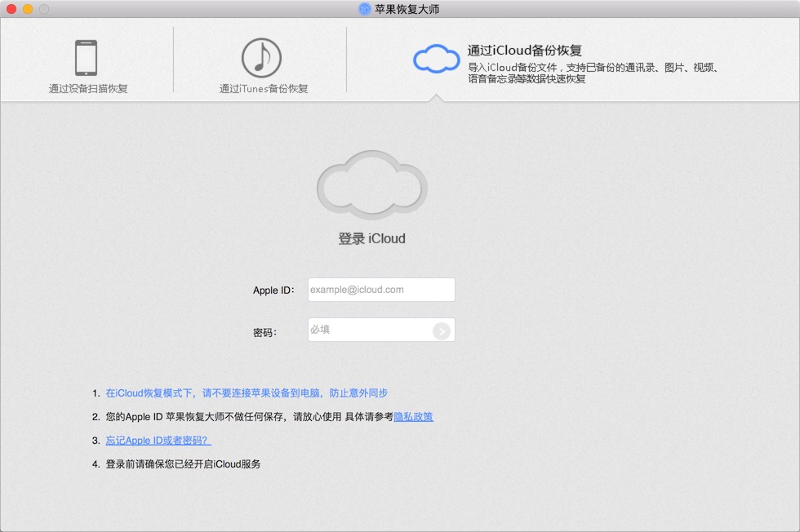The width and height of the screenshot is (800, 532).
Task: Switch to 通过设备扫描恢复 tab
Action: click(x=88, y=88)
